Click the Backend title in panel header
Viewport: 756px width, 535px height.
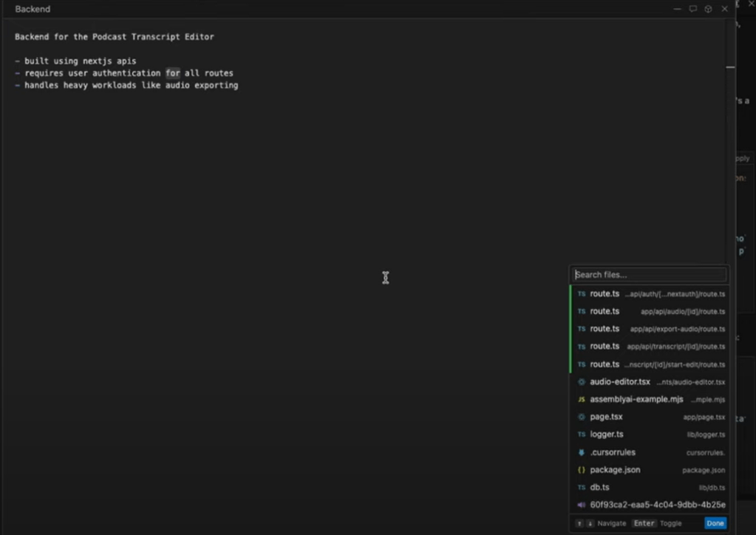(33, 9)
